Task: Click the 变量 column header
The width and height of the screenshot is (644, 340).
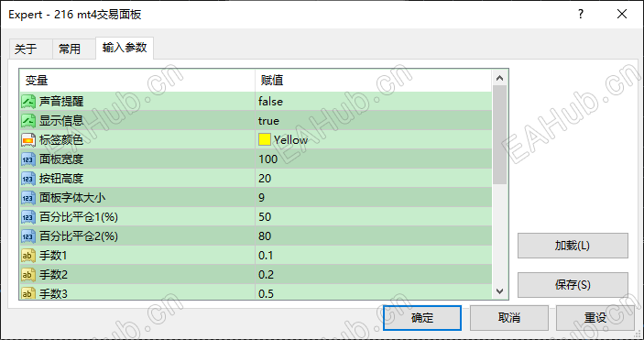Action: (137, 80)
